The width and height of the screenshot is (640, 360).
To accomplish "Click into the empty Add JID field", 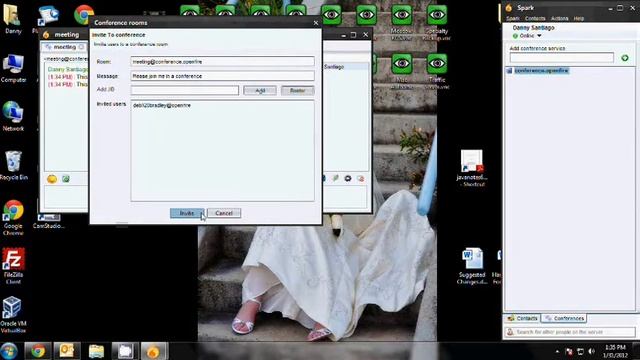I will click(x=184, y=90).
